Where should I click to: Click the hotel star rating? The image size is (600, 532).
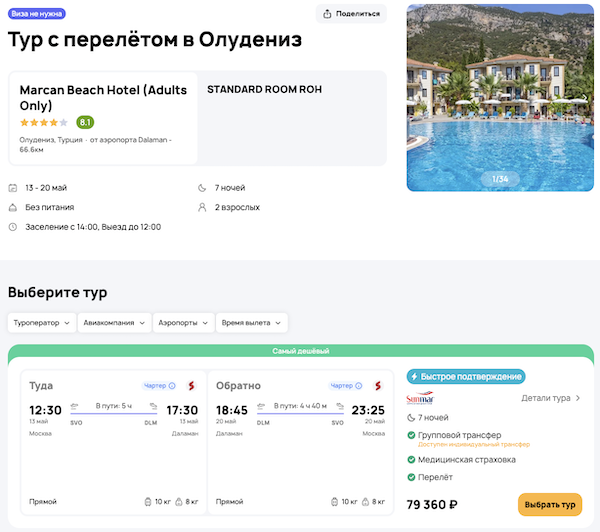coord(43,122)
